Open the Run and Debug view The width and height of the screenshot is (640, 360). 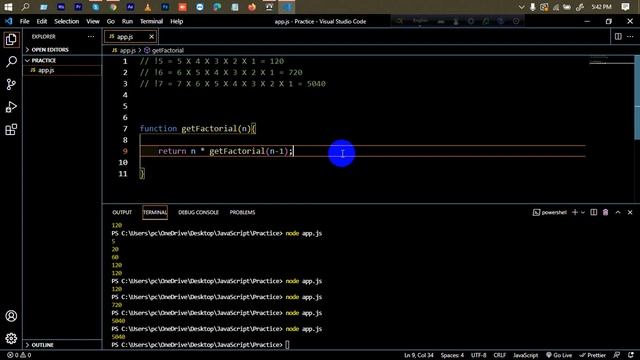[11, 107]
